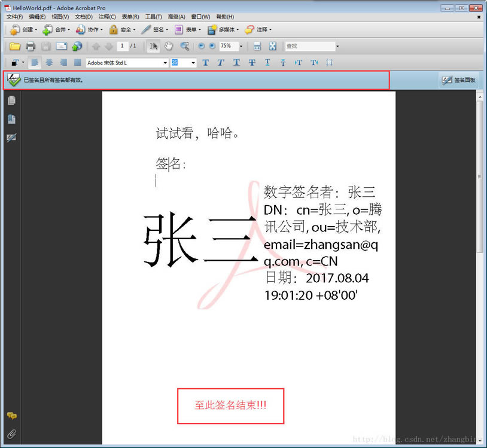This screenshot has width=487, height=448.
Task: Toggle justify text alignment
Action: tap(77, 63)
